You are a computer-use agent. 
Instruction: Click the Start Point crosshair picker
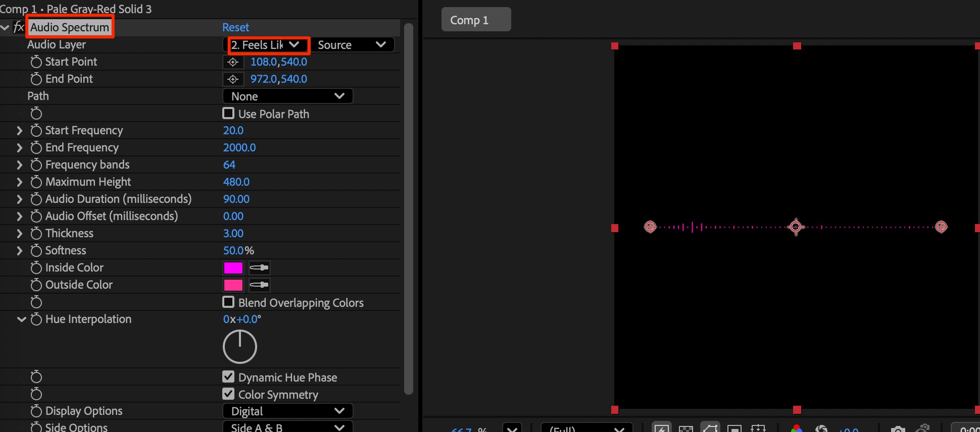[x=232, y=62]
